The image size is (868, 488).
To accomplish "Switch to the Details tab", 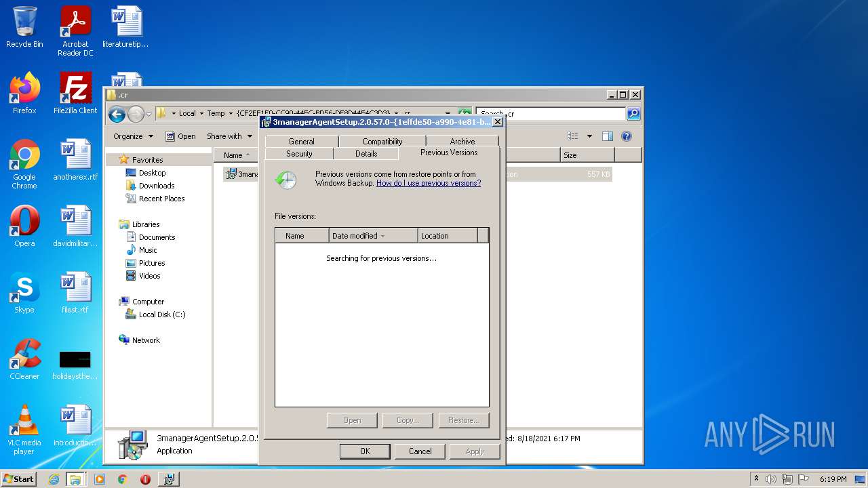I will point(366,154).
